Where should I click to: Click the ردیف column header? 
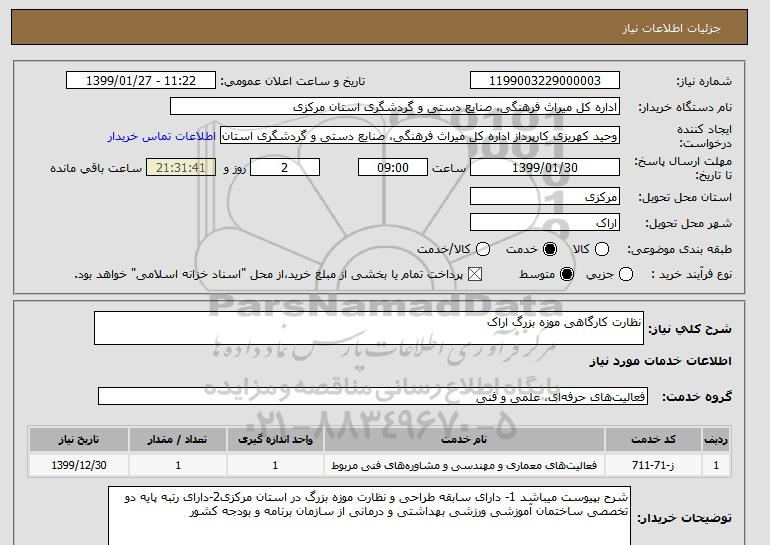[x=716, y=439]
